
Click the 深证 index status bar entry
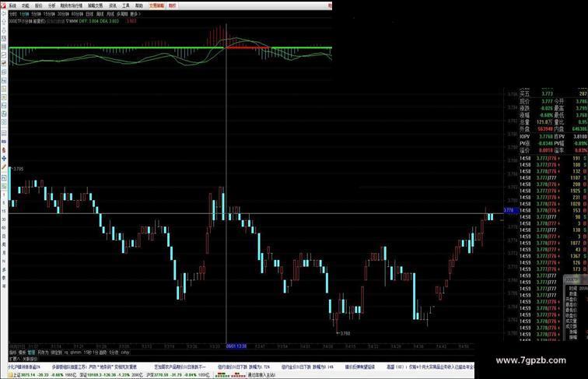coord(111,375)
